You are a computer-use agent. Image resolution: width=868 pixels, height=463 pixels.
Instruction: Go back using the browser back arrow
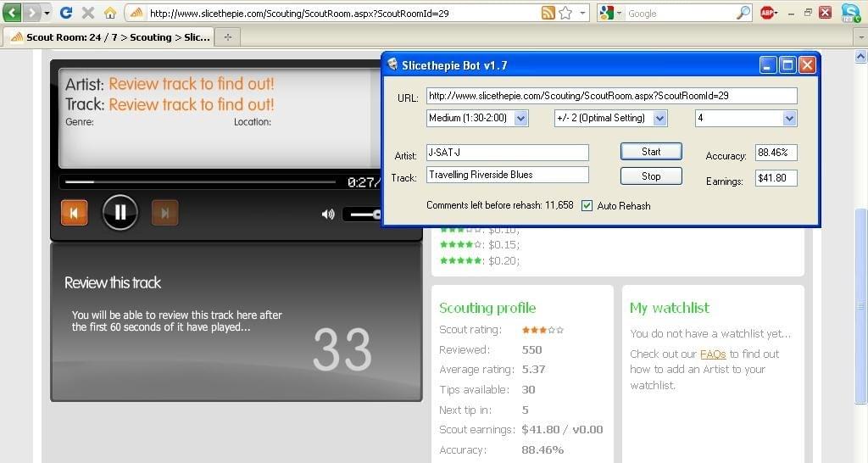point(12,12)
